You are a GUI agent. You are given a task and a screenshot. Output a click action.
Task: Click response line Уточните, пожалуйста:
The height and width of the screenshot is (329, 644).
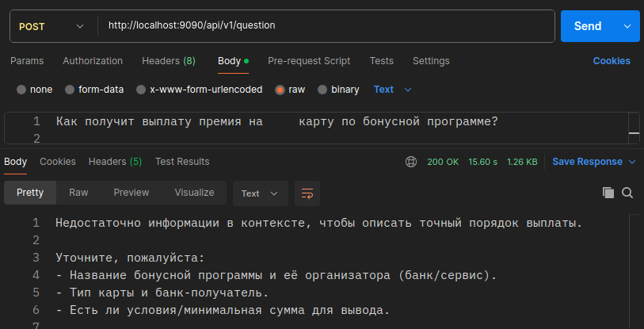[x=130, y=258]
